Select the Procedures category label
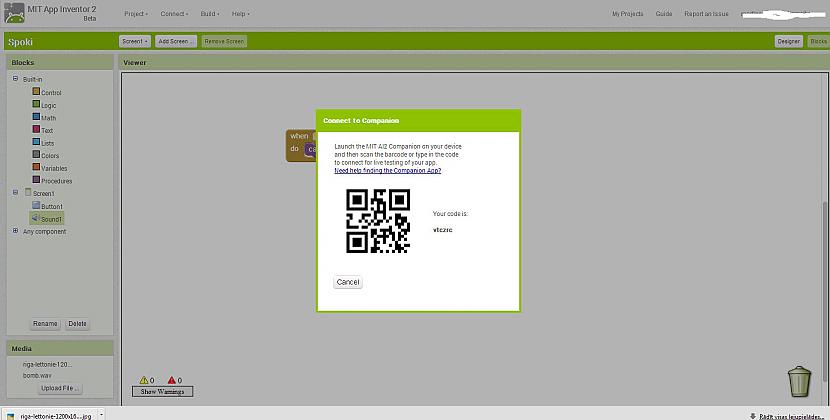The width and height of the screenshot is (830, 420). pyautogui.click(x=57, y=181)
